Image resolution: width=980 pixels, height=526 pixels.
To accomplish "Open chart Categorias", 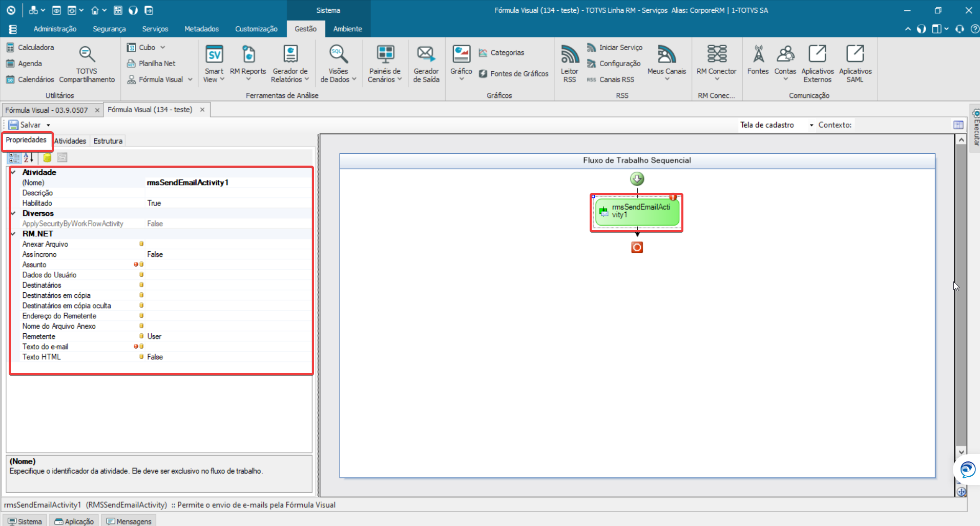I will pos(501,52).
